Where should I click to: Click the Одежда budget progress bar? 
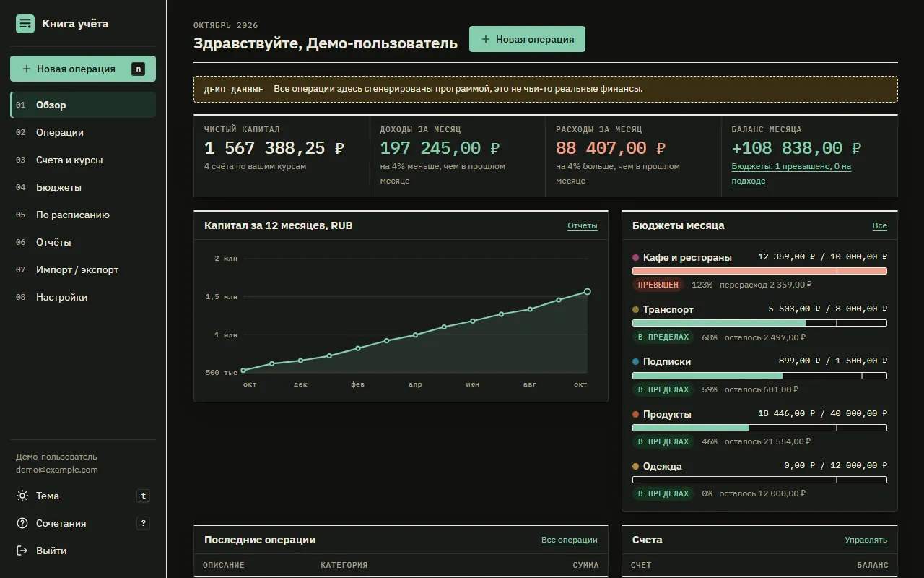point(759,480)
